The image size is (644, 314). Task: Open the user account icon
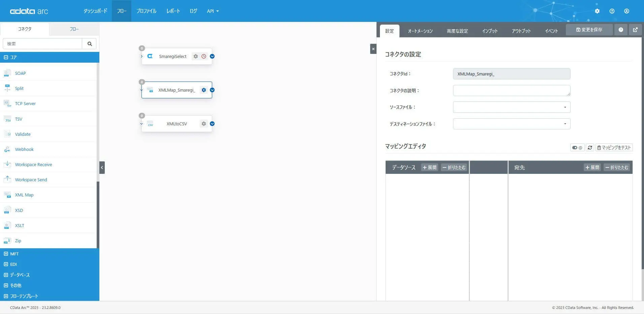[x=626, y=11]
